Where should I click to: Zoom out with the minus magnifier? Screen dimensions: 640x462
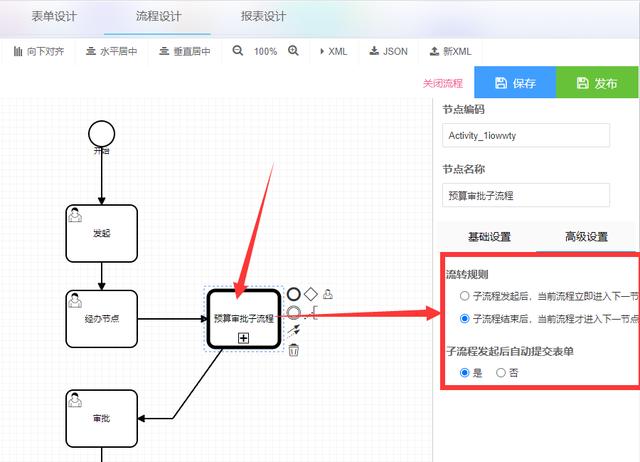[x=238, y=51]
